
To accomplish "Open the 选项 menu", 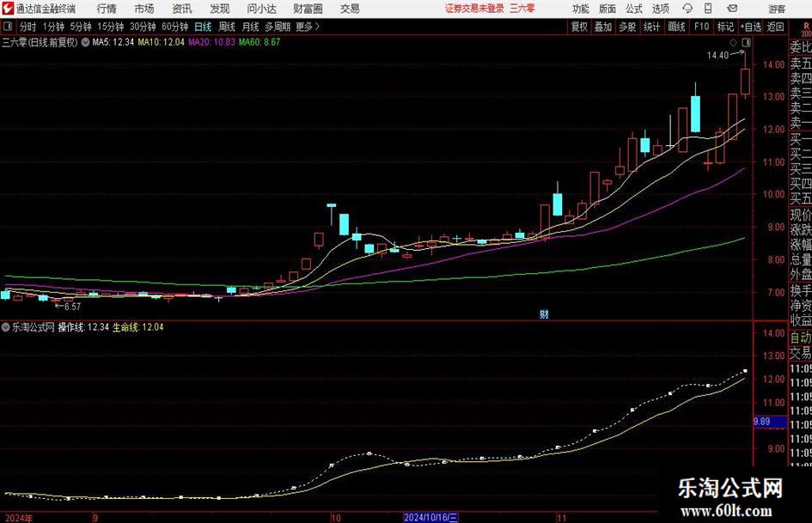I will pyautogui.click(x=660, y=9).
